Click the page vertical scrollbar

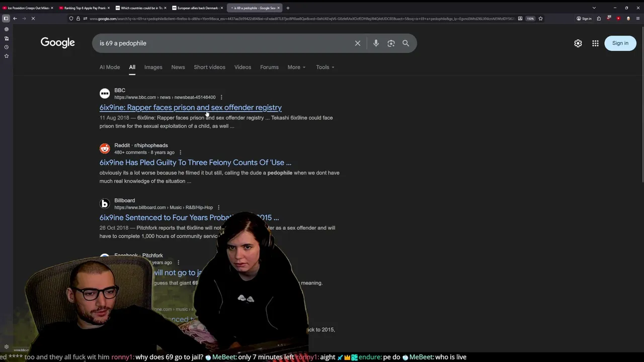(x=642, y=106)
